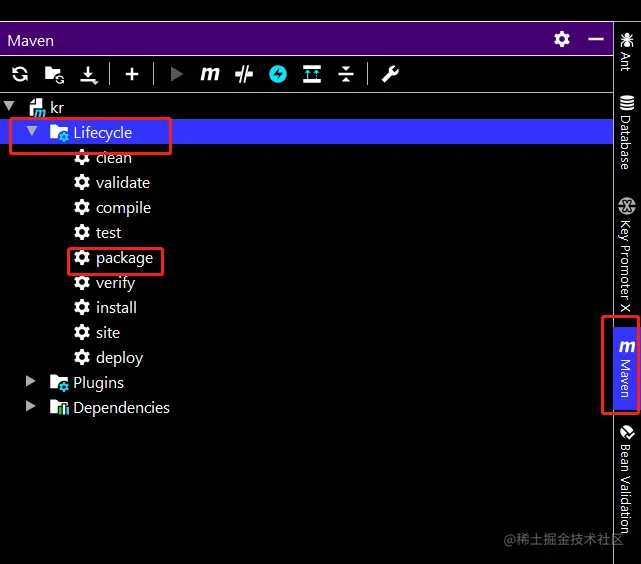Toggle Skip Tests mode

[x=244, y=74]
